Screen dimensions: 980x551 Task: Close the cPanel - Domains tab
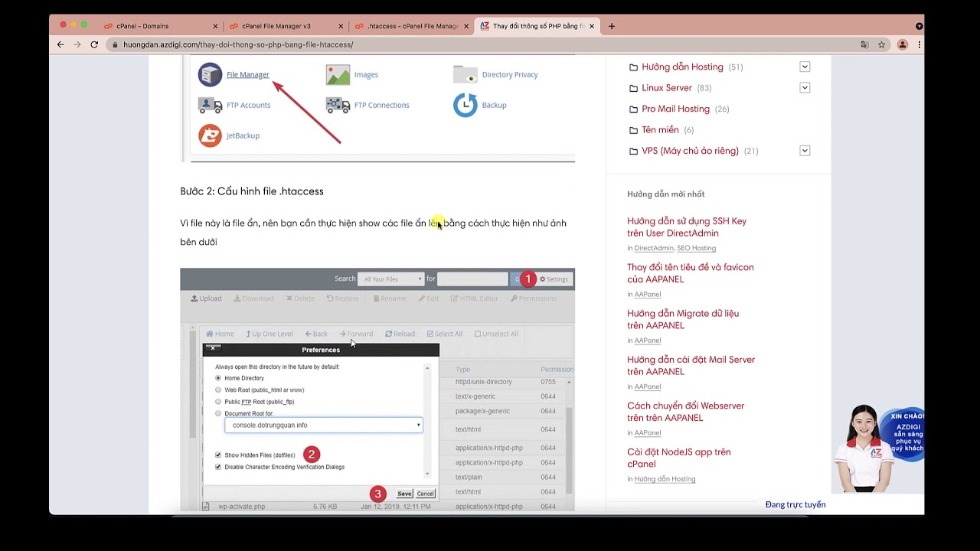point(215,26)
